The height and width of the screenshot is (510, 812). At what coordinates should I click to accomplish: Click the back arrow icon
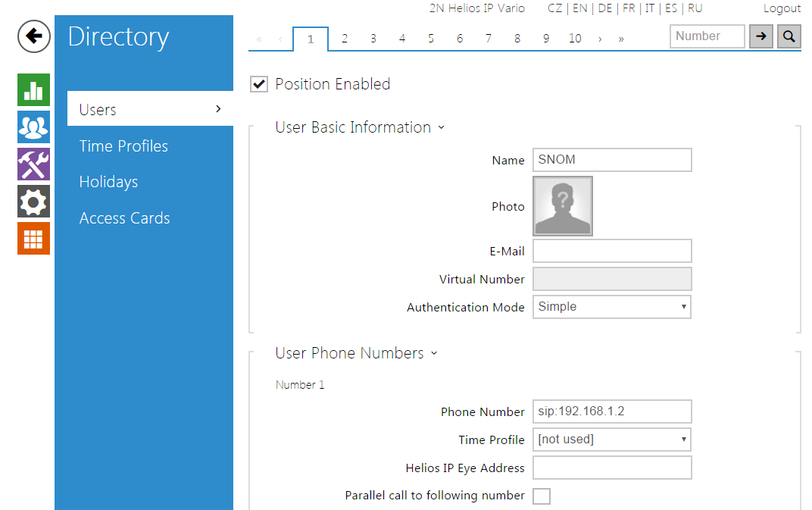point(34,36)
